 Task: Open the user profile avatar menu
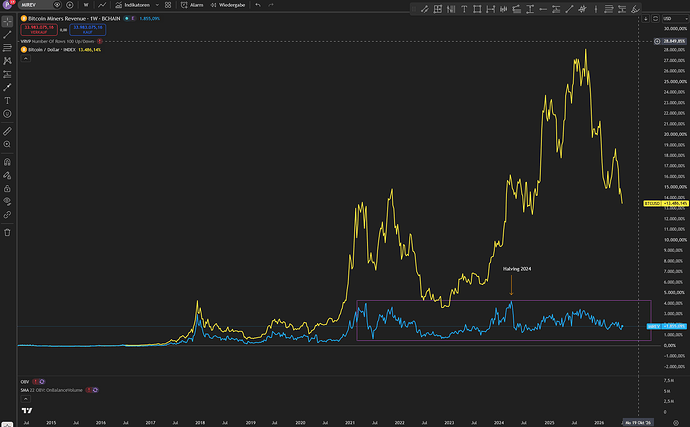click(x=8, y=5)
